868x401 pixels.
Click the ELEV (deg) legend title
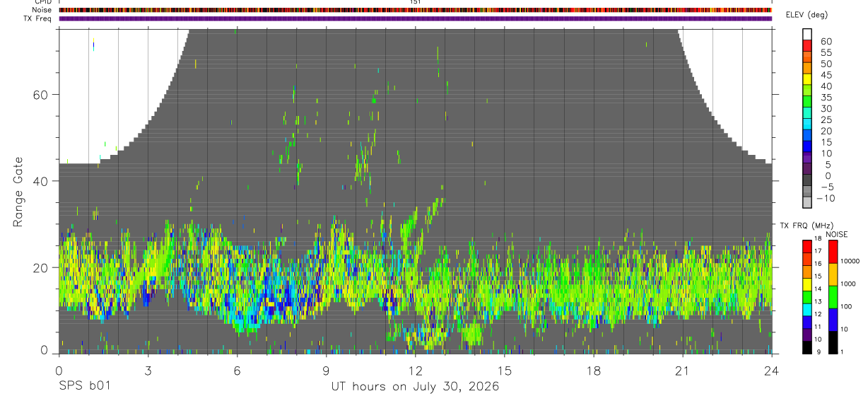[816, 15]
